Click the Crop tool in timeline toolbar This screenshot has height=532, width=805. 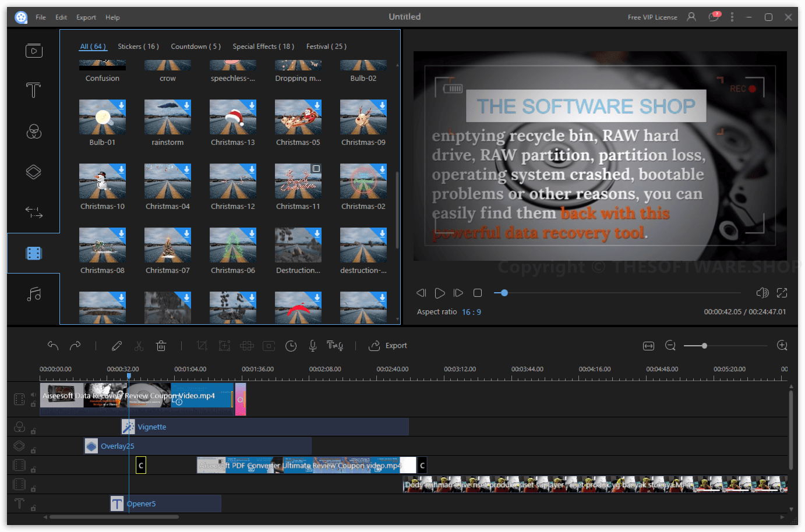coord(202,346)
